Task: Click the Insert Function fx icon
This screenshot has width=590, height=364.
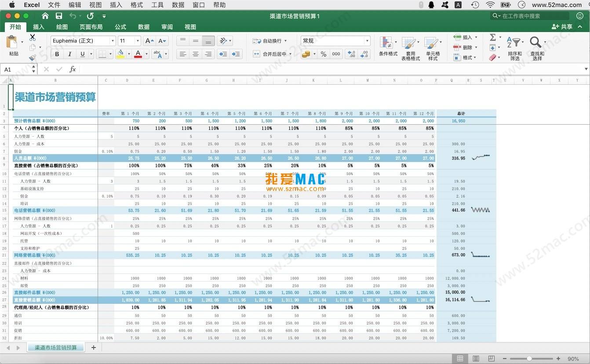Action: (x=73, y=69)
